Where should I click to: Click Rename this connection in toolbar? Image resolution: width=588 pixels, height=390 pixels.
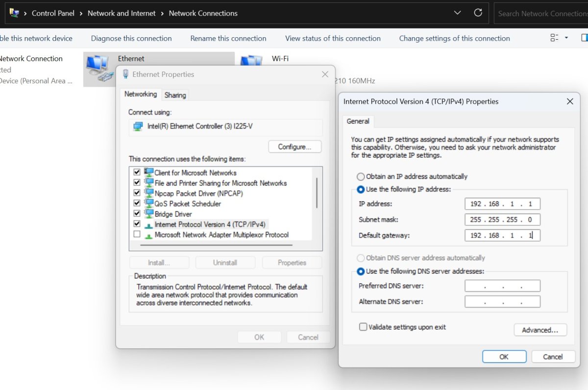[228, 38]
